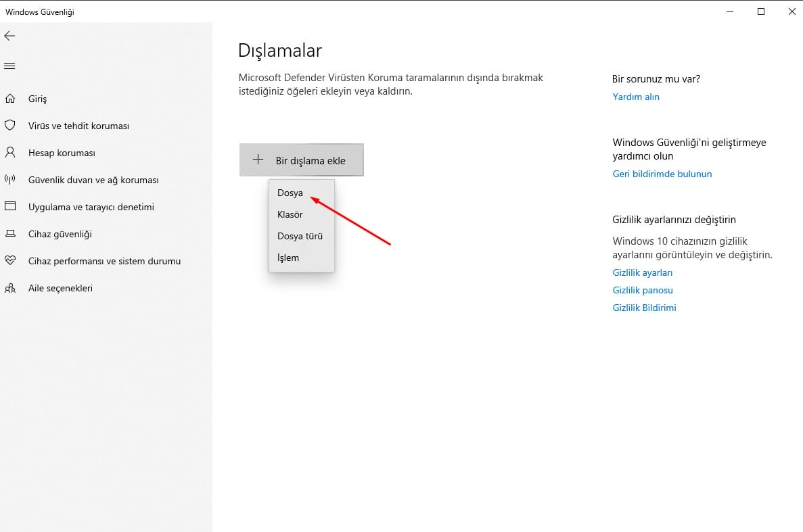The height and width of the screenshot is (532, 803).
Task: Pick İşlem from the exclusion menu
Action: pyautogui.click(x=288, y=258)
